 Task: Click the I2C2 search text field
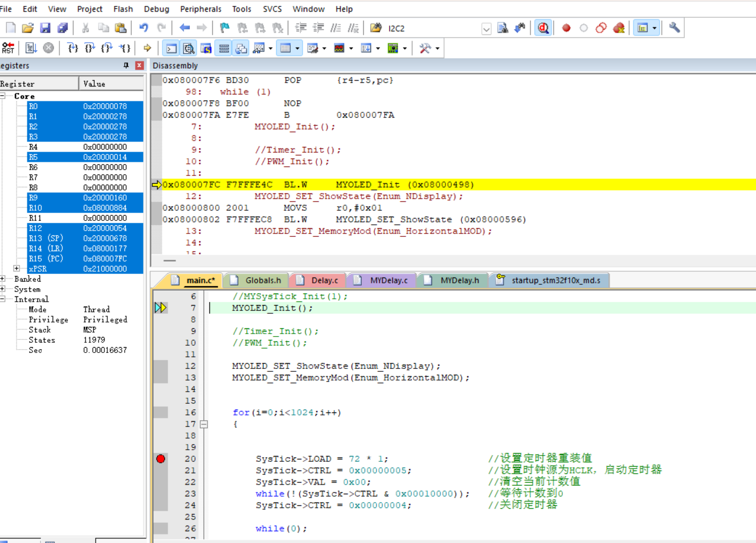[433, 29]
